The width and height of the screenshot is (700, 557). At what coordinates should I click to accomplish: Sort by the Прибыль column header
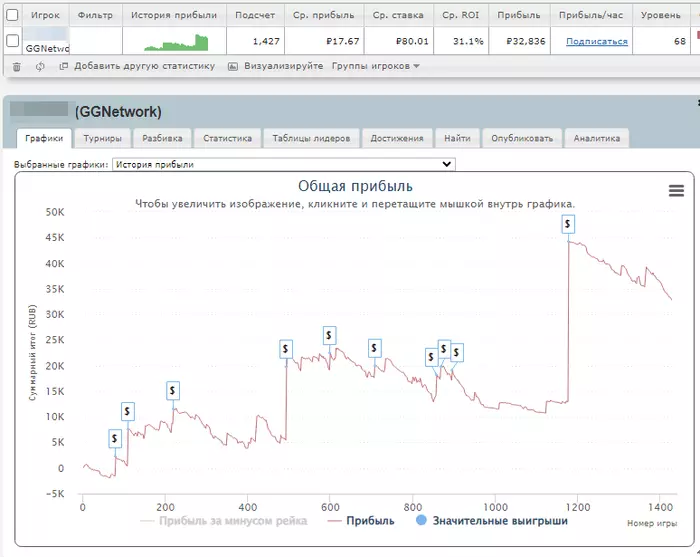(x=519, y=15)
